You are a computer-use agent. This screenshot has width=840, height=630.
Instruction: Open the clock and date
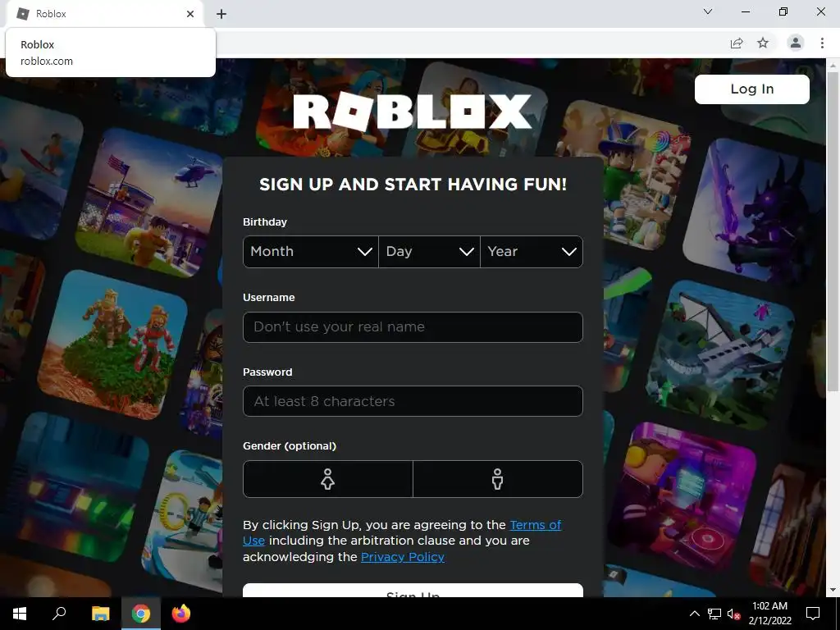click(769, 614)
